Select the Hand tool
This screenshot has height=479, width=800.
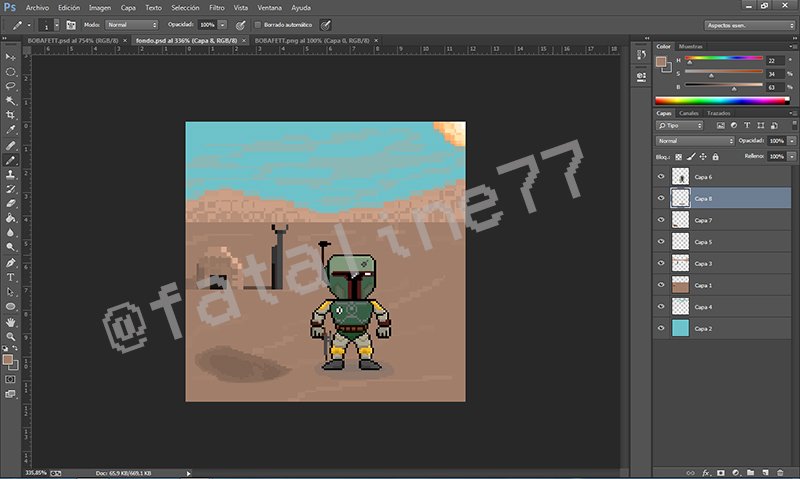click(x=10, y=322)
